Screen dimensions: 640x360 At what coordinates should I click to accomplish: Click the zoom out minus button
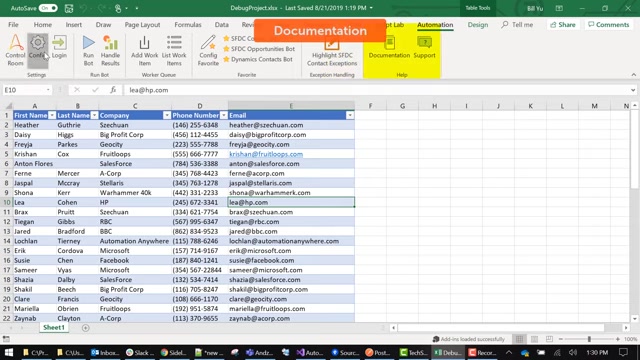pos(560,339)
